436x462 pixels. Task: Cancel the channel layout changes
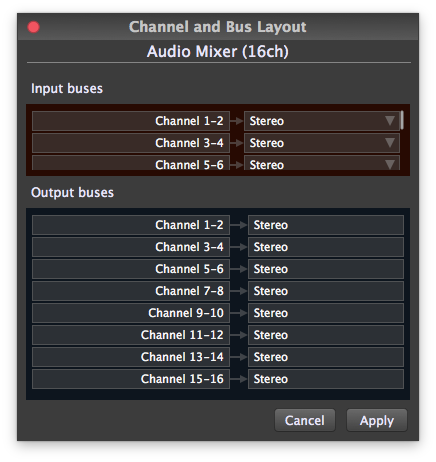point(305,420)
